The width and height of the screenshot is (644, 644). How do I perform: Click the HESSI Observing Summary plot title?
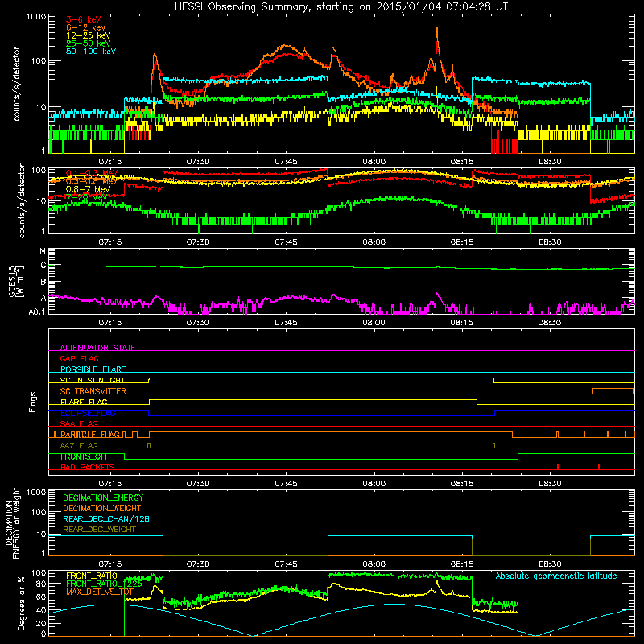pyautogui.click(x=341, y=6)
